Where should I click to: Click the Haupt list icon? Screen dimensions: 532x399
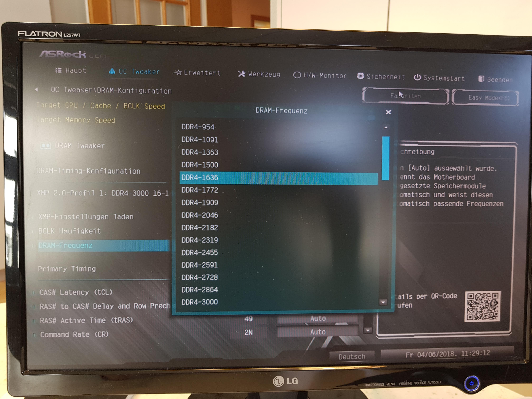(x=58, y=70)
